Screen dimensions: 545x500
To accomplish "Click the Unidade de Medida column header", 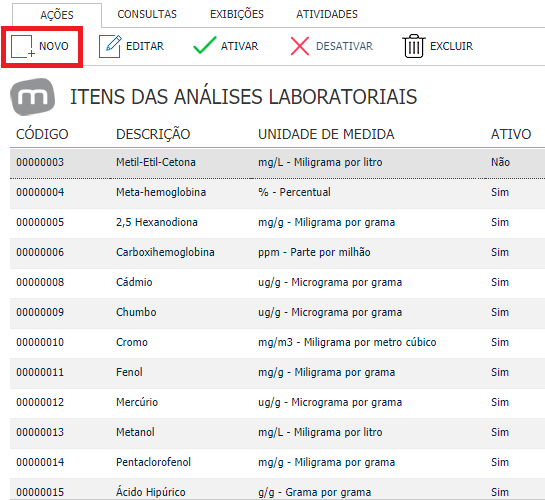I will (x=326, y=134).
